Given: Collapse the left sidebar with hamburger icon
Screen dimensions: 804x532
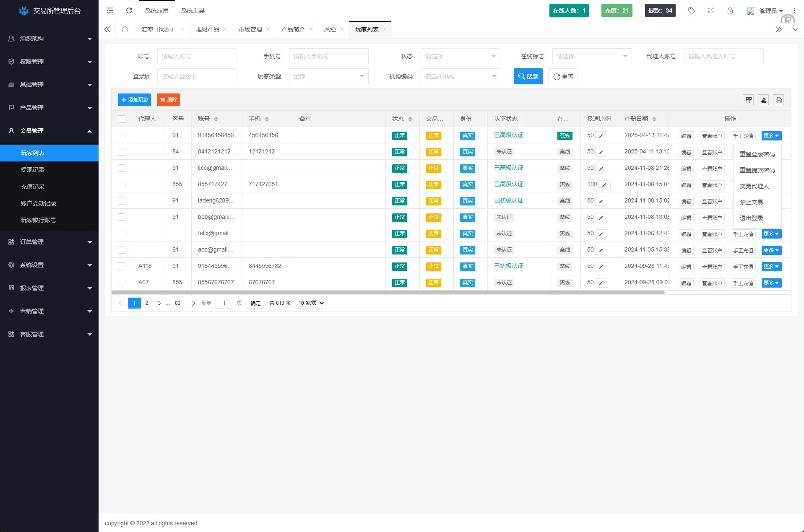Looking at the screenshot, I should point(109,10).
